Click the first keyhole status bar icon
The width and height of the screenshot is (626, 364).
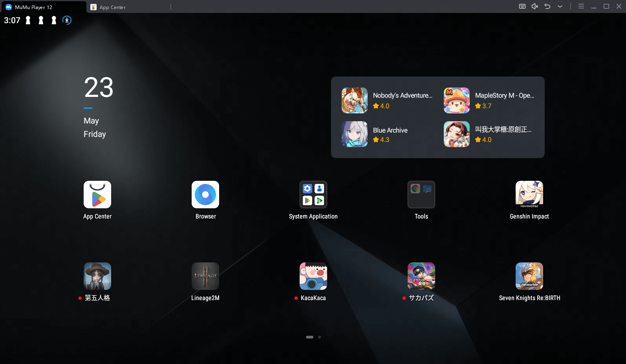pos(28,20)
